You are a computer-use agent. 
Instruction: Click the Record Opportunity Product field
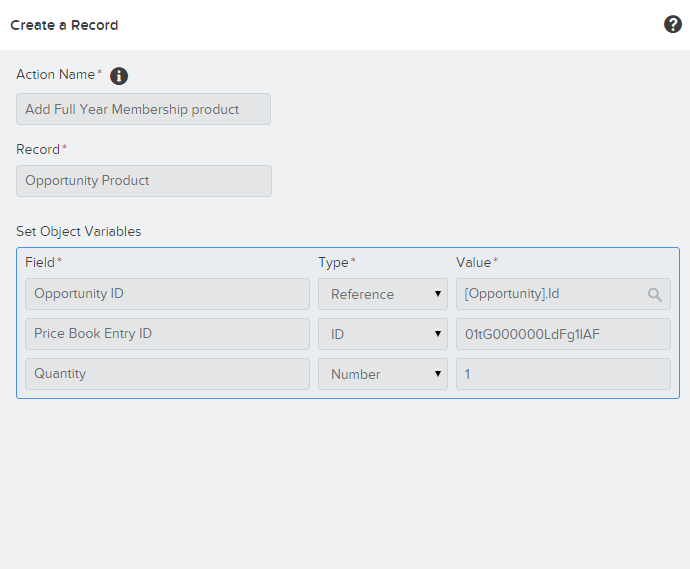[x=143, y=181]
